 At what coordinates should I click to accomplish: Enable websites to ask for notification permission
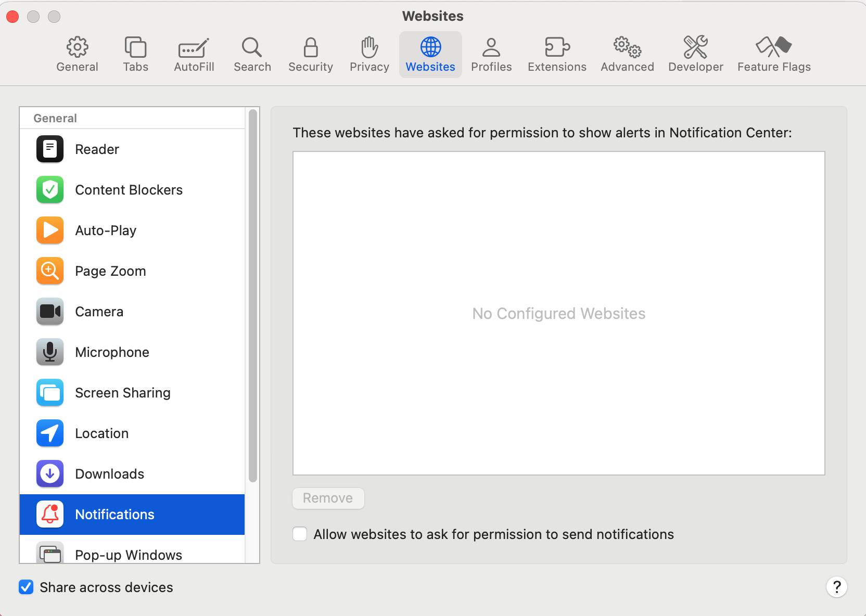point(300,534)
